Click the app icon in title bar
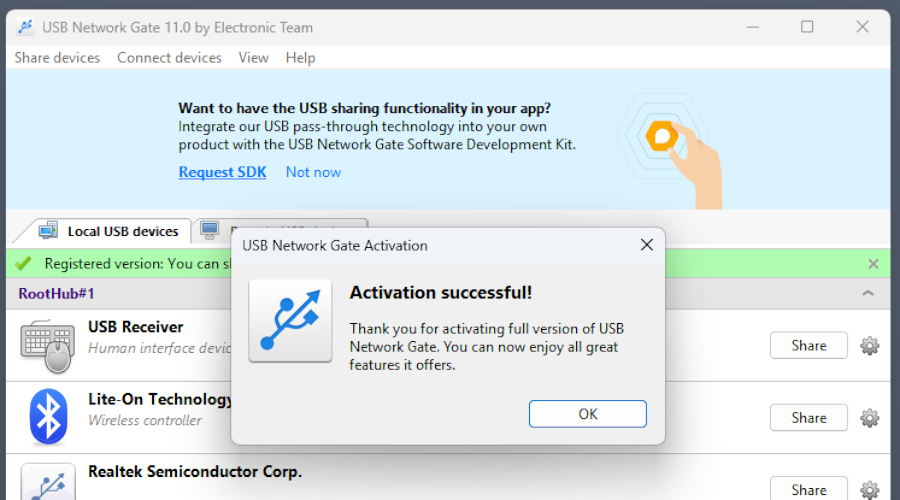 (25, 27)
